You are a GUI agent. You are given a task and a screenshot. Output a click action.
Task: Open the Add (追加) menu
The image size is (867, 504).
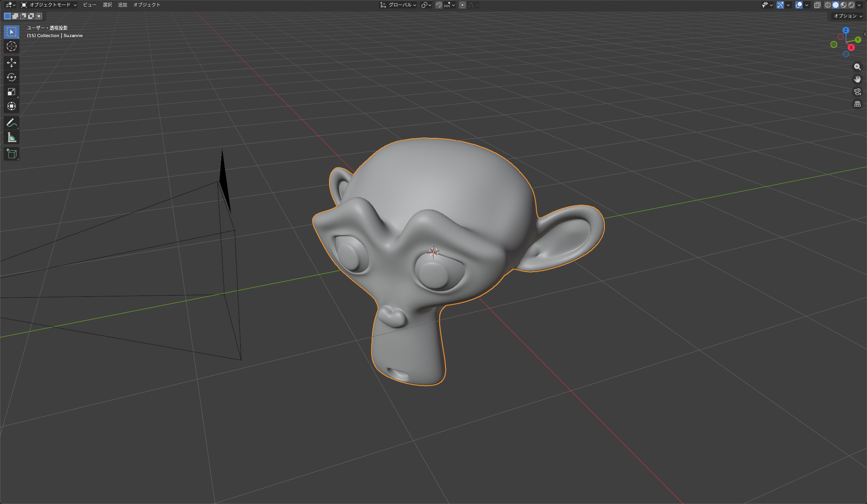click(123, 5)
